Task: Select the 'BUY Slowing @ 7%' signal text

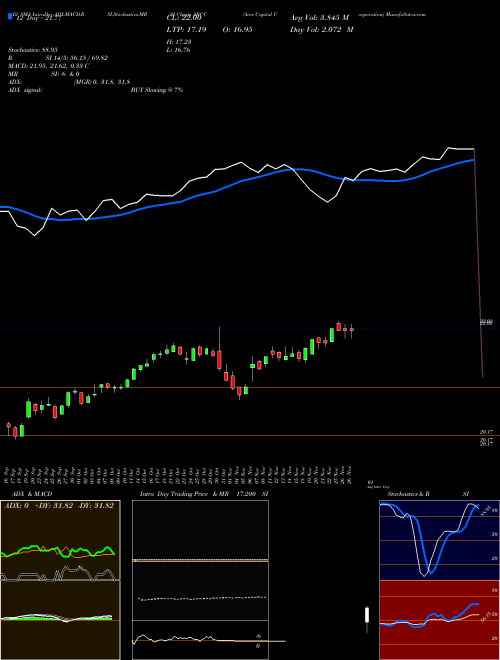Action: pos(157,90)
